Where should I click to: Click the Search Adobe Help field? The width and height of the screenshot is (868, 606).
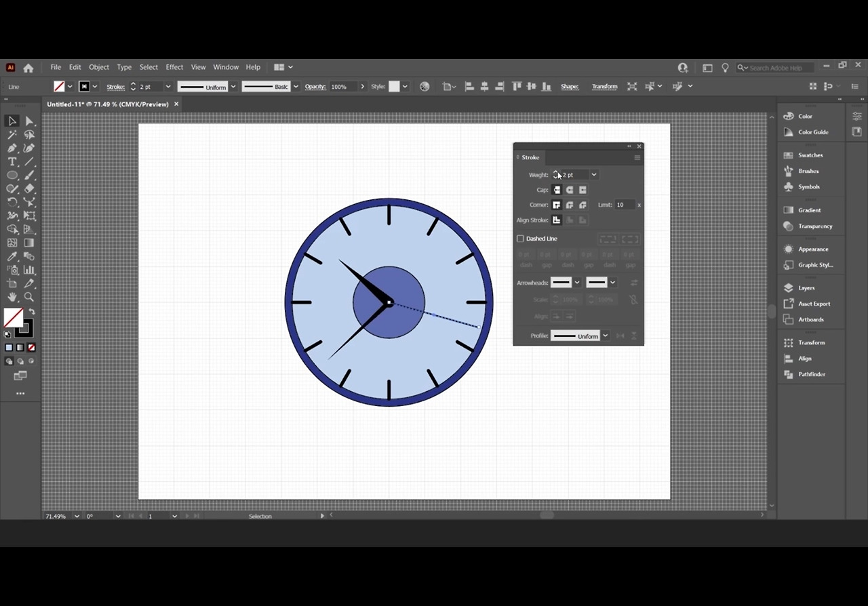tap(776, 68)
